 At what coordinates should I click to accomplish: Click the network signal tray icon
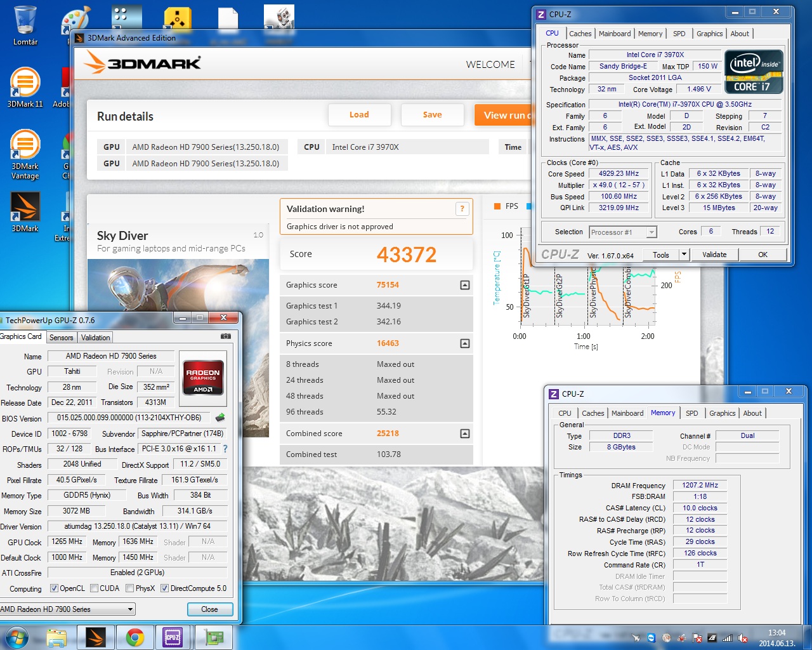tap(728, 638)
